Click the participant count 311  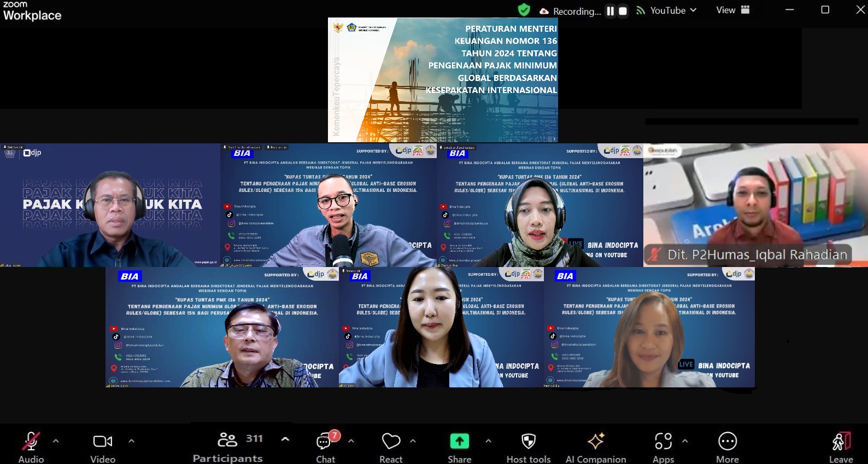click(254, 439)
